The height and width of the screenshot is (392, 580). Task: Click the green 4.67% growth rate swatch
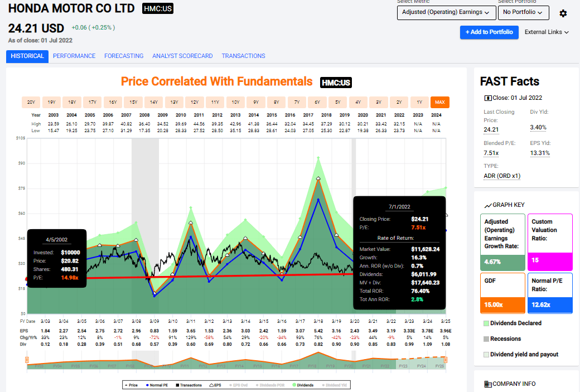tap(502, 263)
